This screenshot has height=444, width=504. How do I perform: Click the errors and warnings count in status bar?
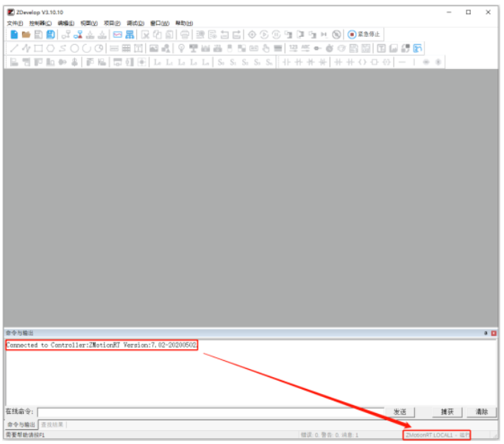pyautogui.click(x=330, y=435)
